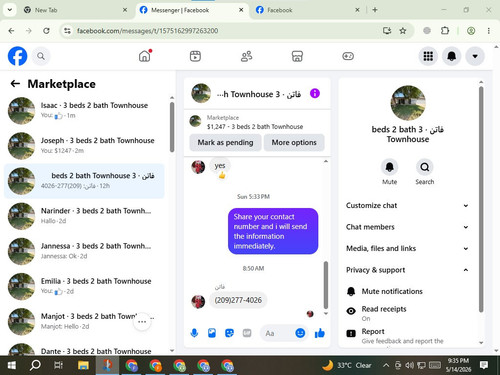
Task: Expand Media, files and links section
Action: [407, 248]
